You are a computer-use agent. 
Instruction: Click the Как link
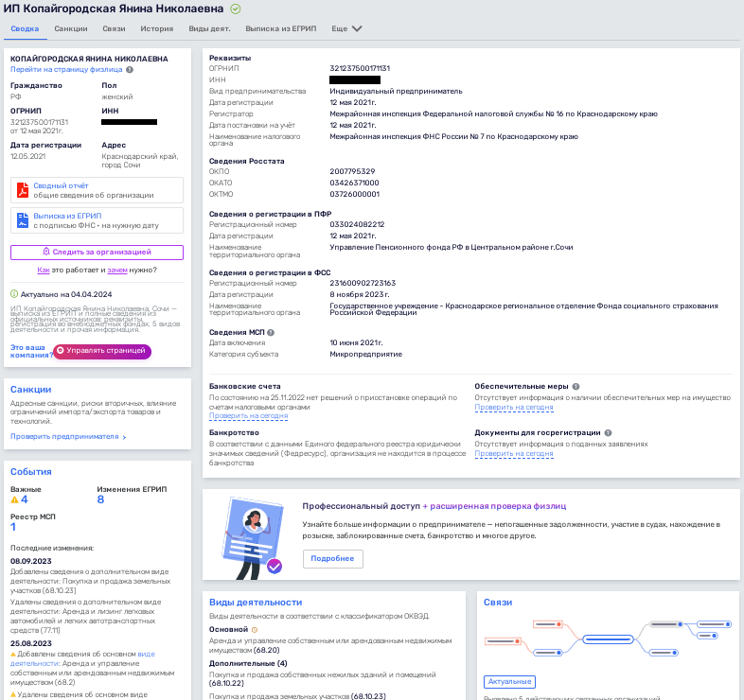tap(44, 271)
